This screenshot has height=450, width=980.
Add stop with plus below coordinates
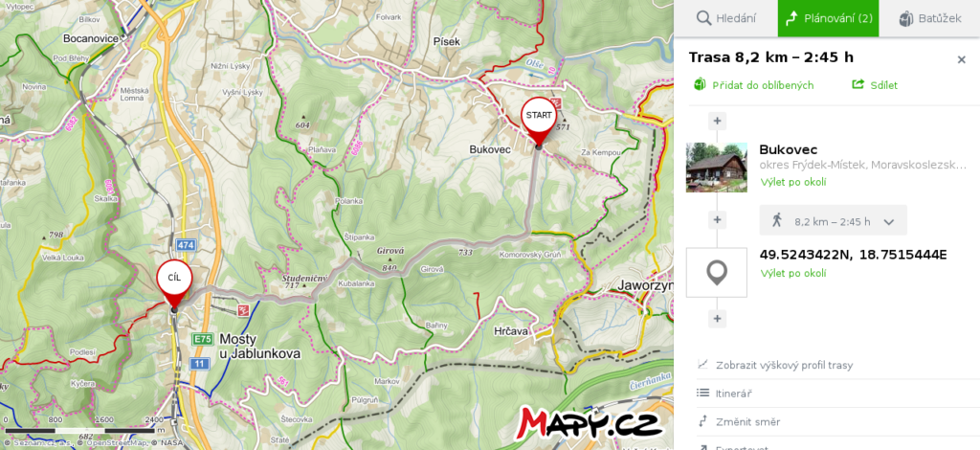click(717, 319)
